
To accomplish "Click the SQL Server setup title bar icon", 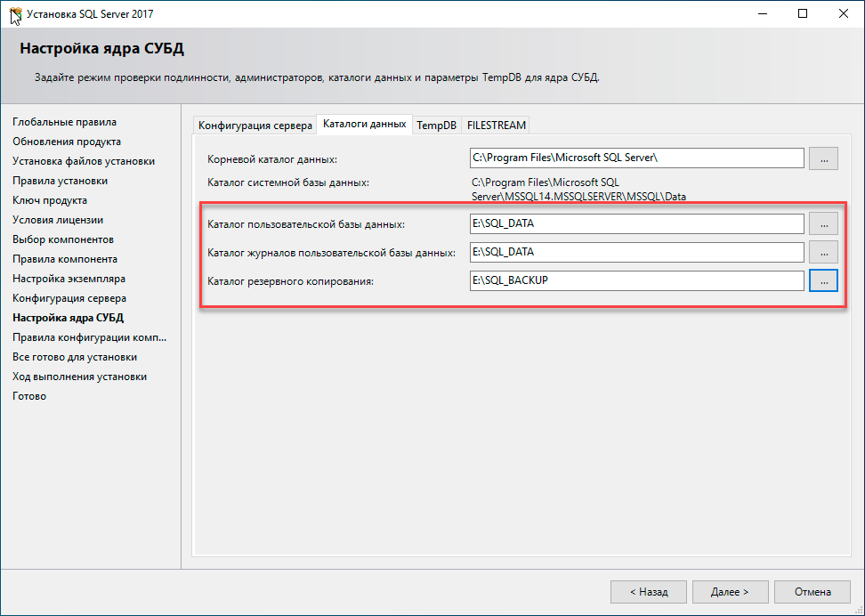I will pyautogui.click(x=15, y=14).
